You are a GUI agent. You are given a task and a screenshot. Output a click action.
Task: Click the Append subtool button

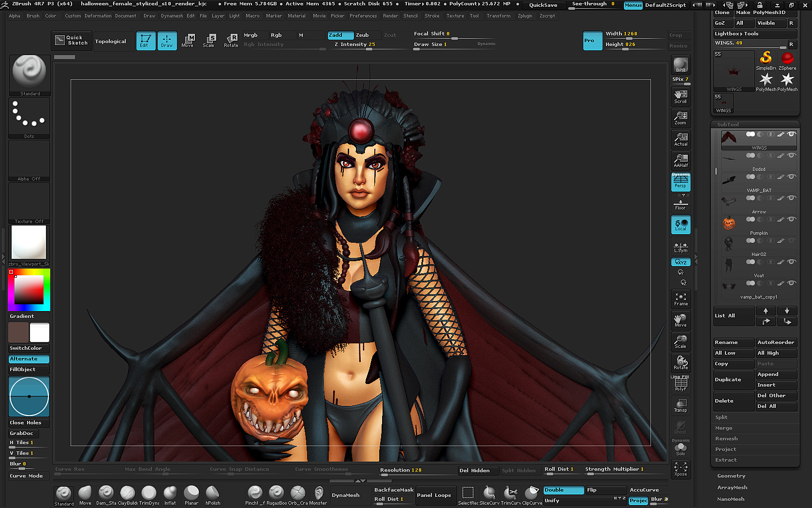point(777,374)
